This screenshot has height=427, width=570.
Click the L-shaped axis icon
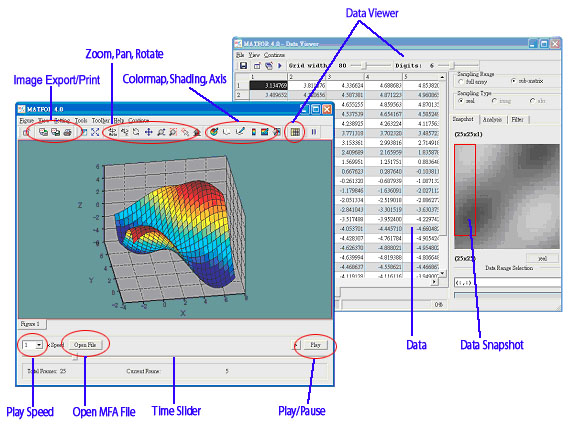pos(226,132)
